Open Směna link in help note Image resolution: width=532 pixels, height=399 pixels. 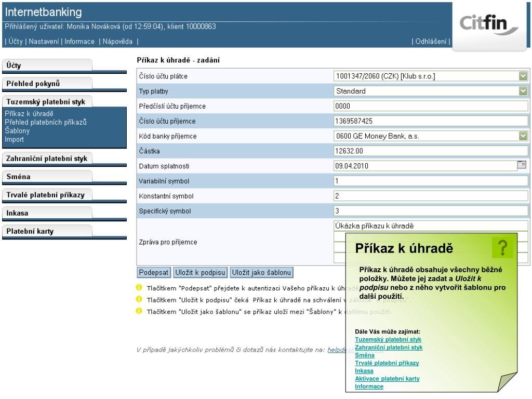tap(365, 355)
